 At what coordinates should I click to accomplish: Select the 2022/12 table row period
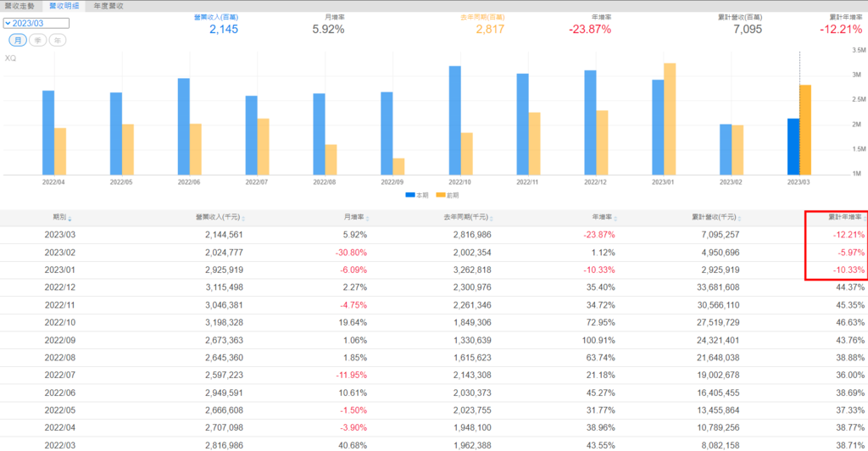tap(60, 287)
